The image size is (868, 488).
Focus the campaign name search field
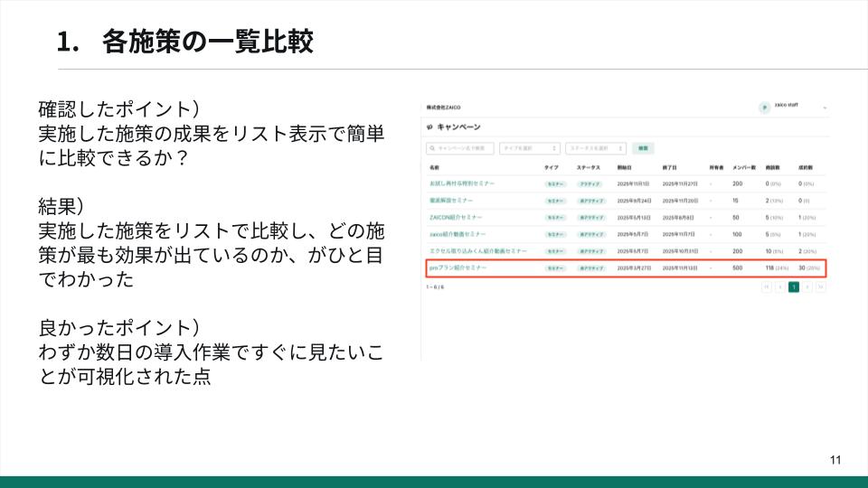(460, 148)
